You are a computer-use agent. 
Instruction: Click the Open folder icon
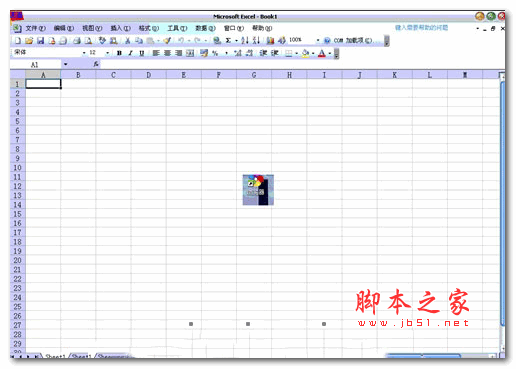29,41
